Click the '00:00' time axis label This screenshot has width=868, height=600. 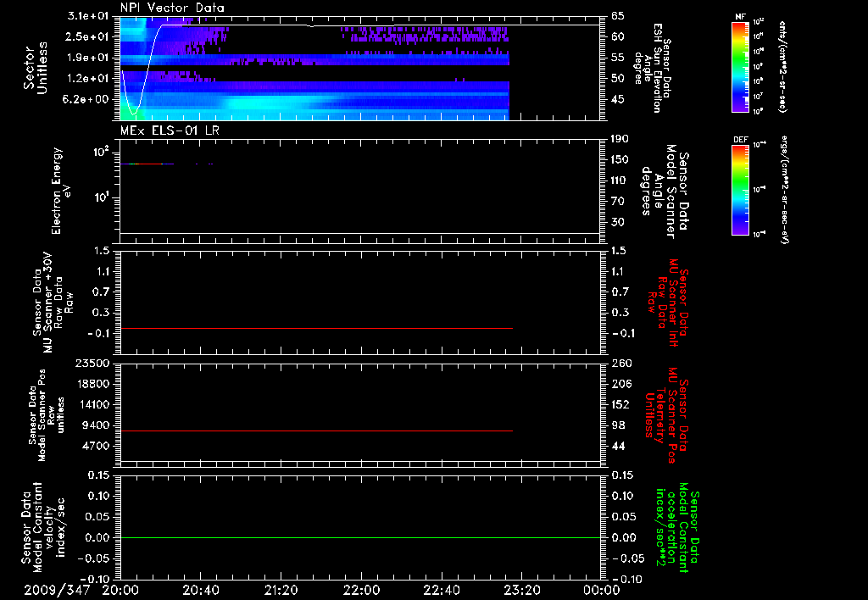click(x=602, y=590)
